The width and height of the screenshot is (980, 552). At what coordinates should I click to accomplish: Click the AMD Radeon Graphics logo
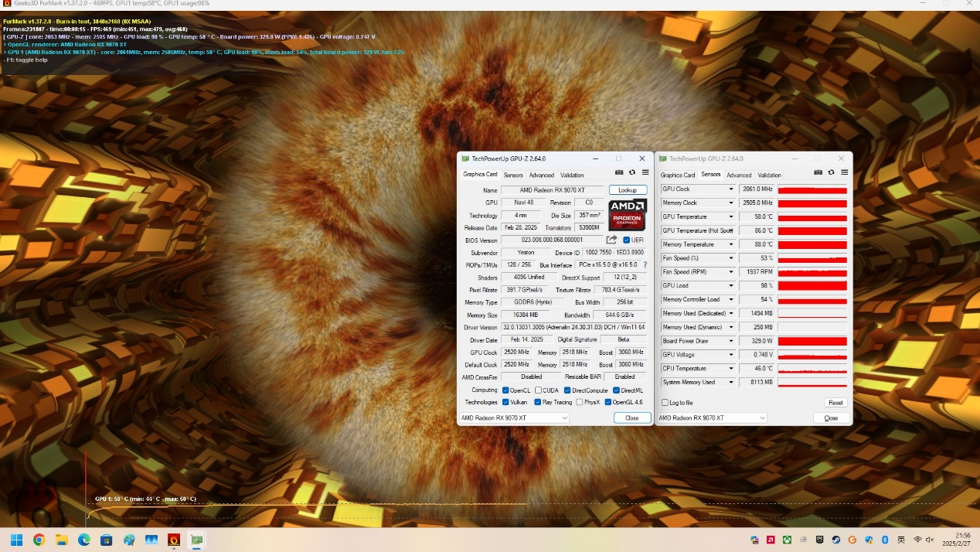pos(628,215)
